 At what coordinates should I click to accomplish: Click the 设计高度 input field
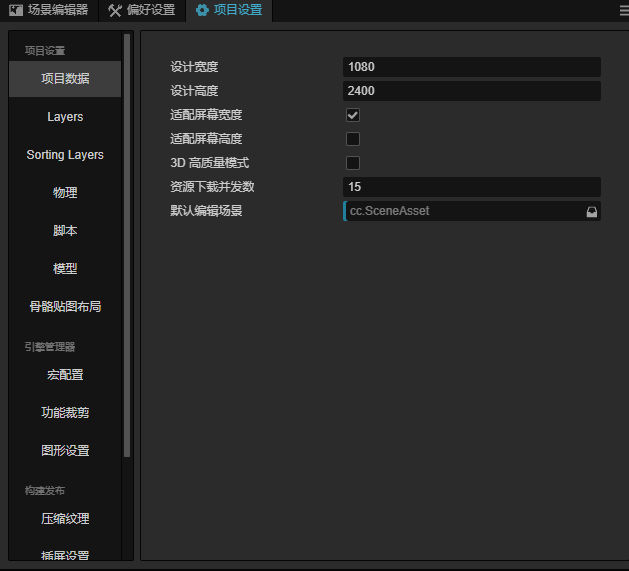[472, 91]
